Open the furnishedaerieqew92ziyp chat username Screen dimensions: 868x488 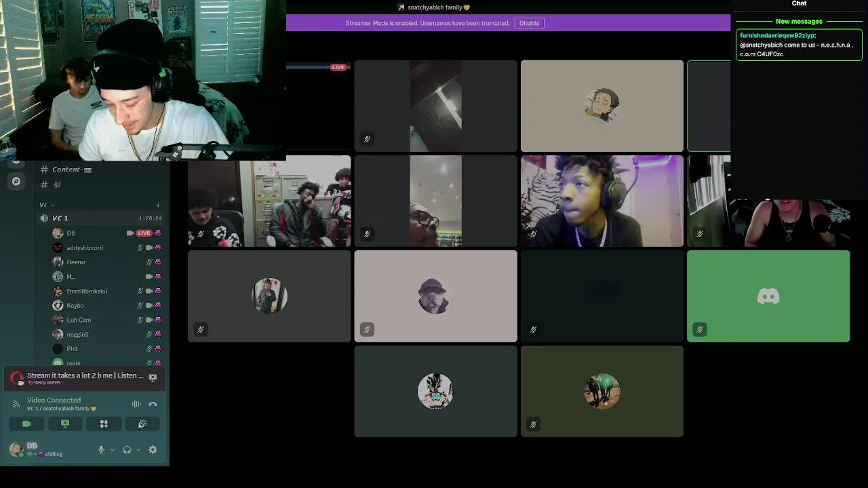click(776, 35)
